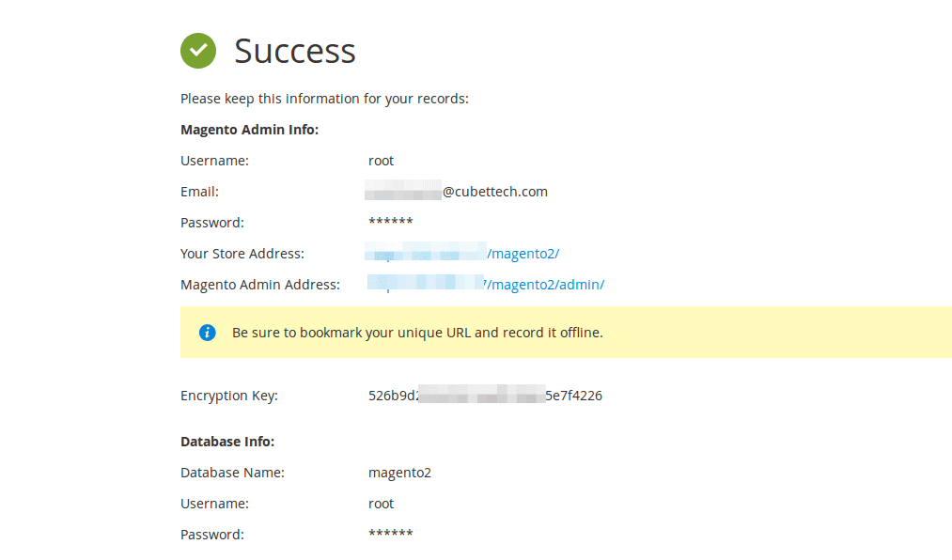This screenshot has width=952, height=560.
Task: Open the Magento admin address link
Action: (486, 284)
